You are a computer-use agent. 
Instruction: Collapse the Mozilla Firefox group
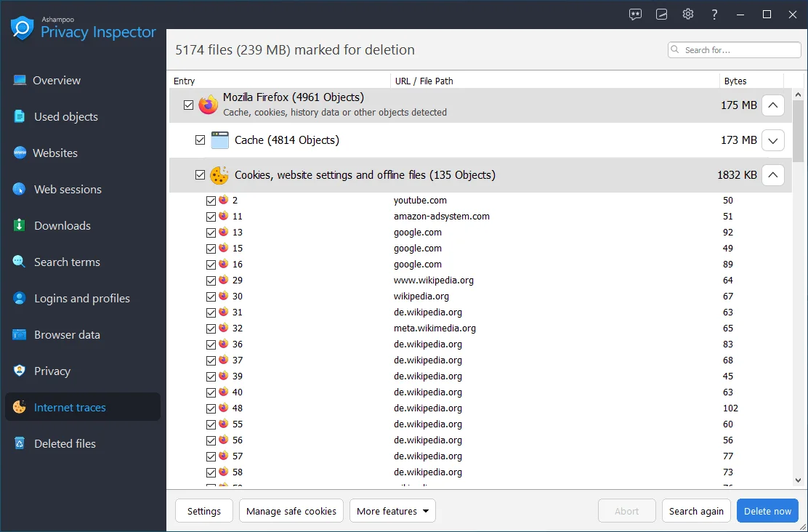tap(772, 105)
